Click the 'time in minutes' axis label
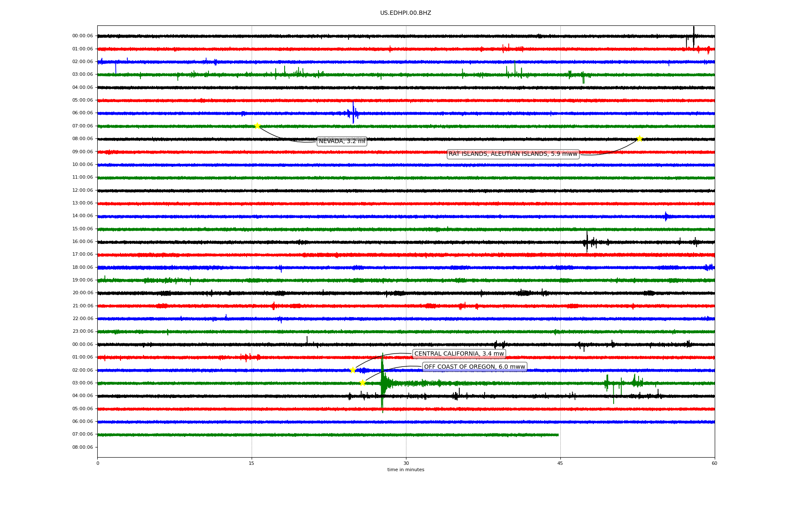812x508 pixels. [406, 470]
